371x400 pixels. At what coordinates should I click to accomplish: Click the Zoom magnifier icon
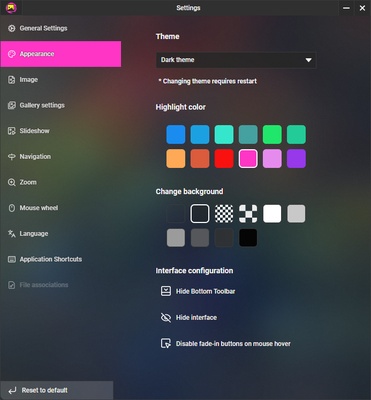click(12, 182)
